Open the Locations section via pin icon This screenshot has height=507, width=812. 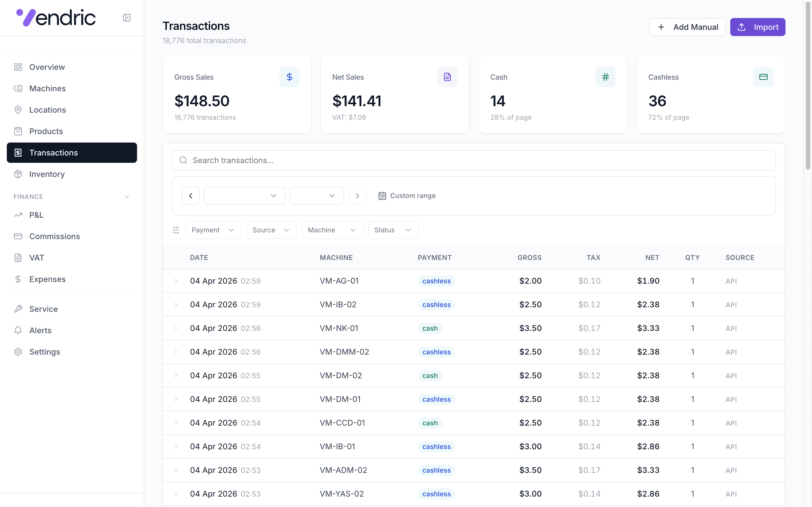[x=18, y=110]
